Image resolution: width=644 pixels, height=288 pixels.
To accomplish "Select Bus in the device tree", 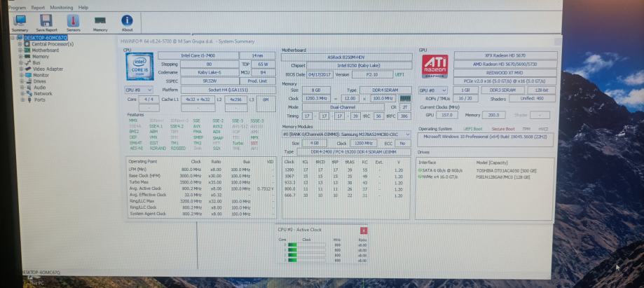I will pyautogui.click(x=36, y=63).
